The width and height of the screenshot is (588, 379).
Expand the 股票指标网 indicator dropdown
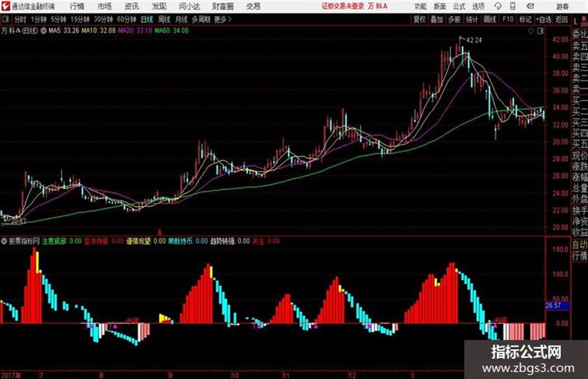[4, 241]
